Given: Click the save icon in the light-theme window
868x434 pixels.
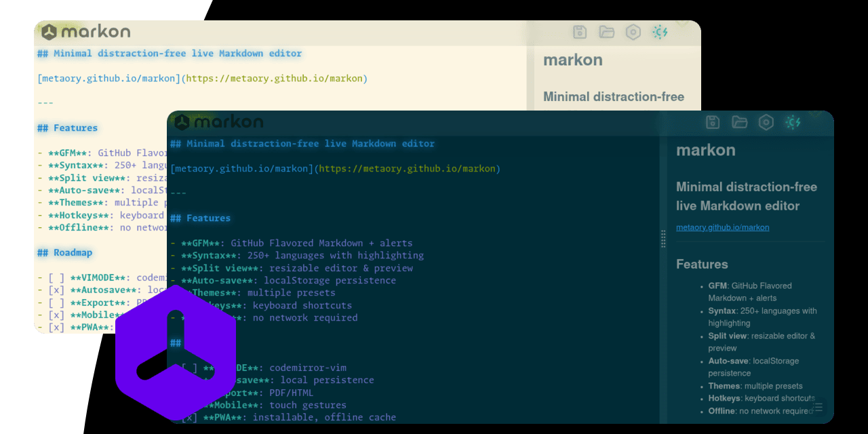Looking at the screenshot, I should pos(580,32).
